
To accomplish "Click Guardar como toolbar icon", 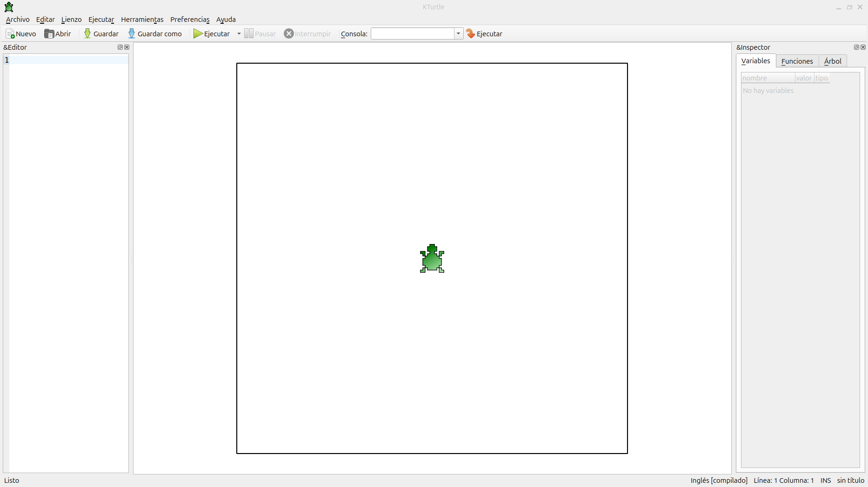I will tap(132, 34).
